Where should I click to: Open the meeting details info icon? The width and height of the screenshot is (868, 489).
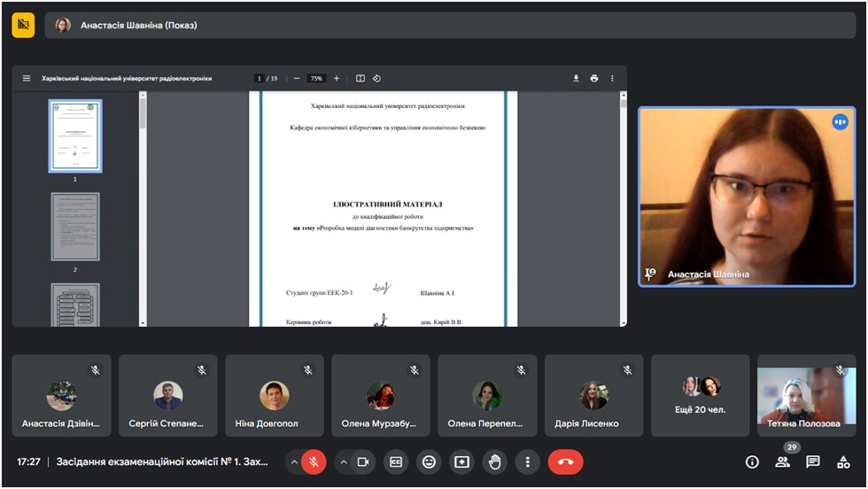point(752,462)
